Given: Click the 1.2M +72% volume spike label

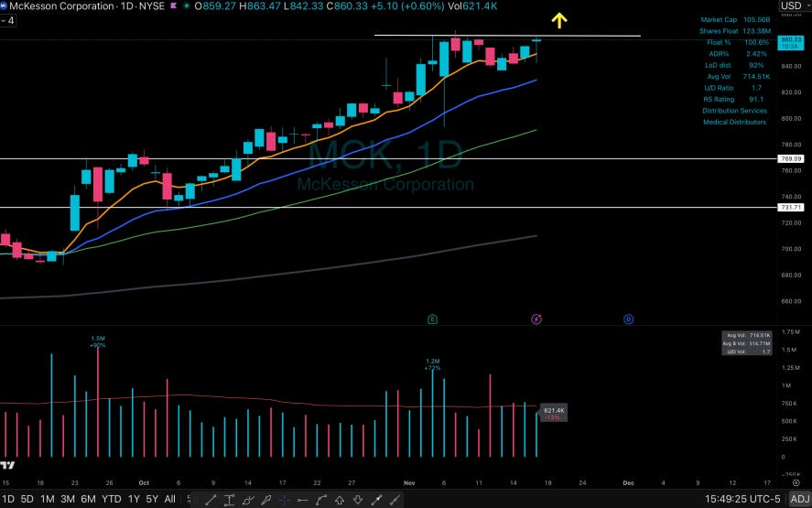Looking at the screenshot, I should click(432, 364).
